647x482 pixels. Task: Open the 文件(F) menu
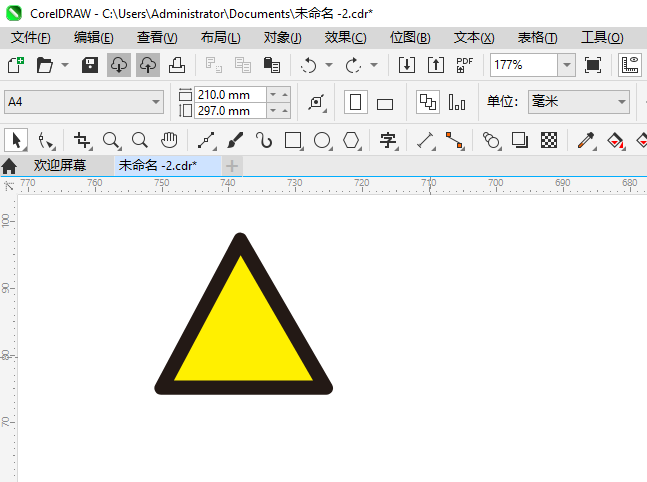(31, 38)
